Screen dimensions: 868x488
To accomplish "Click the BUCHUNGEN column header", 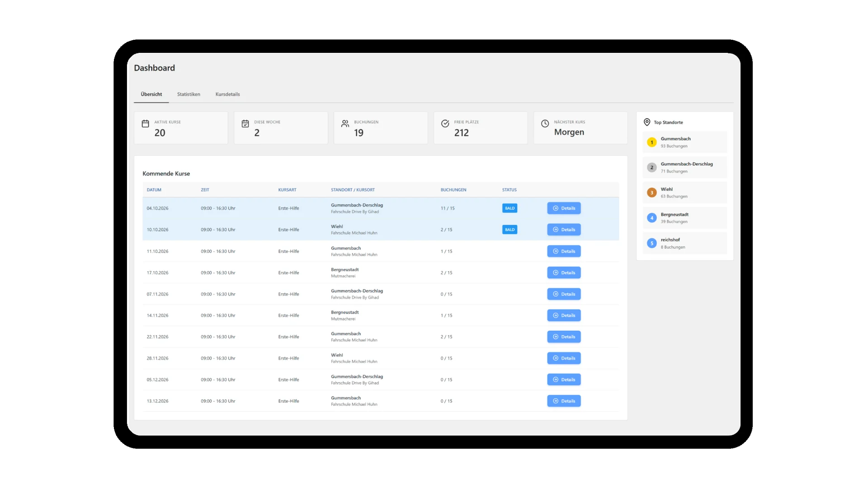I will [453, 190].
